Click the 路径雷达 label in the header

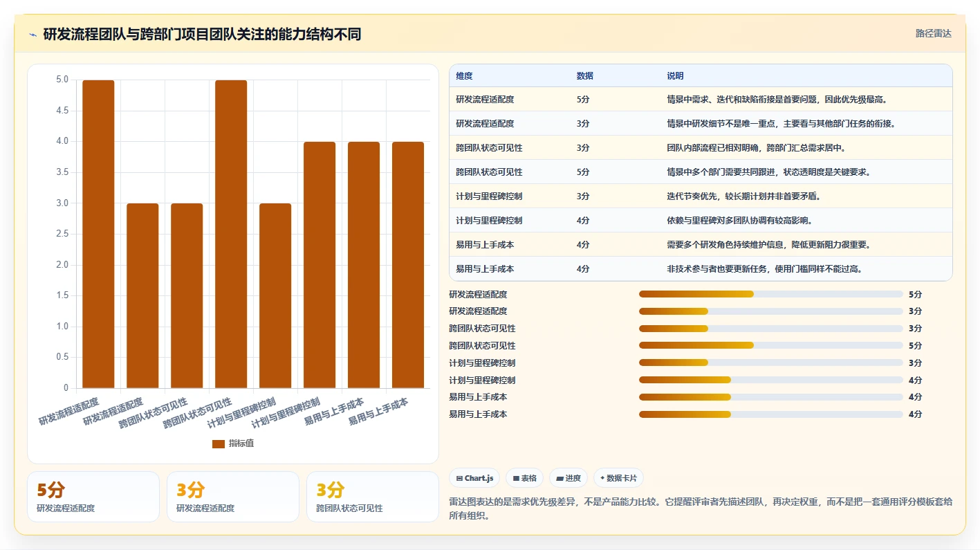coord(933,33)
